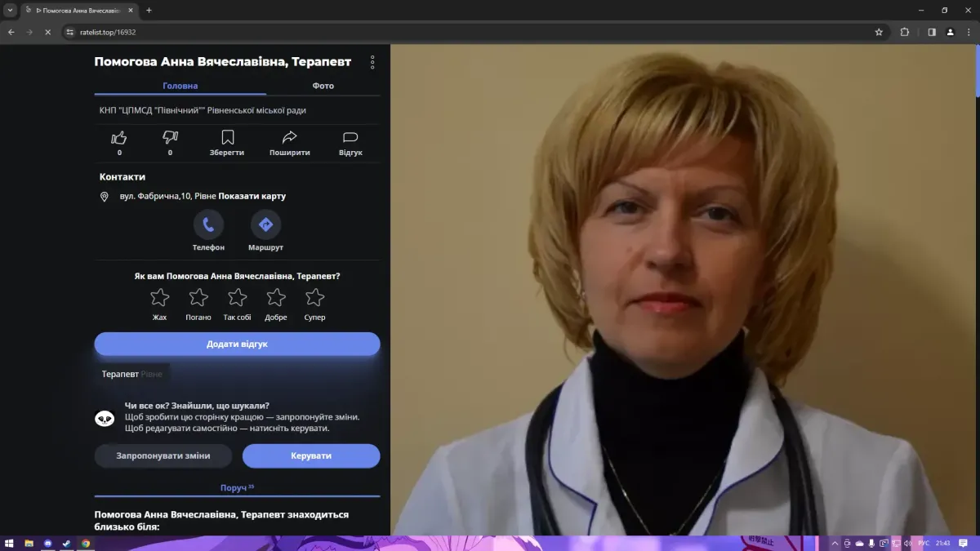Rate one star labeled Жах
Screen dimensions: 980x551
click(x=160, y=297)
